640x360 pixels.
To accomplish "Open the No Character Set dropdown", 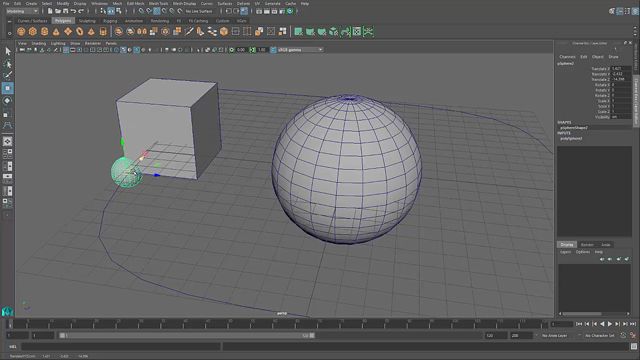I will point(600,336).
